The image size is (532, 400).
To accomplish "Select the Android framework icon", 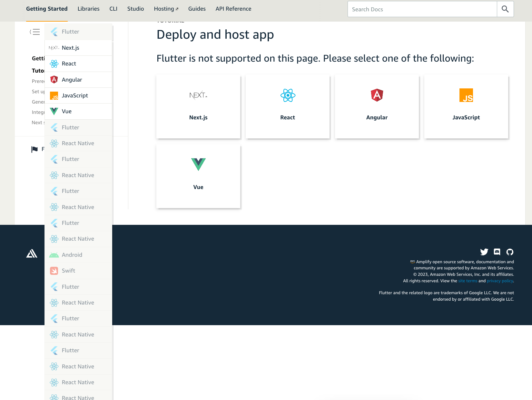I will click(54, 255).
